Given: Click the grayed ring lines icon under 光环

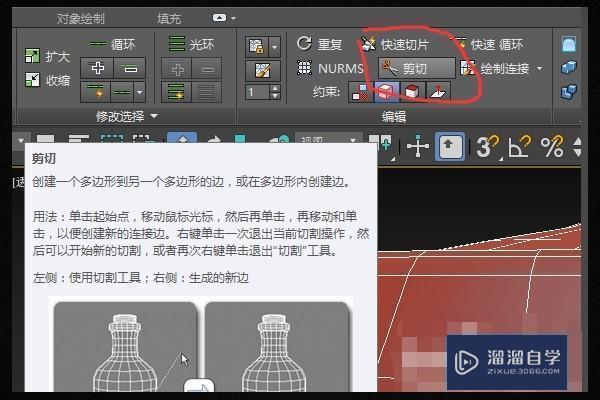Looking at the screenshot, I should pyautogui.click(x=207, y=92).
